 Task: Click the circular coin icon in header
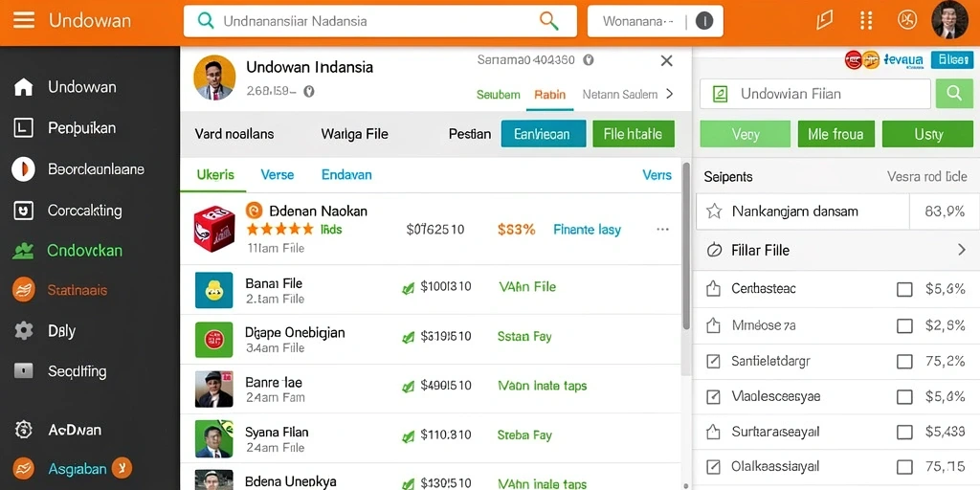[x=907, y=20]
